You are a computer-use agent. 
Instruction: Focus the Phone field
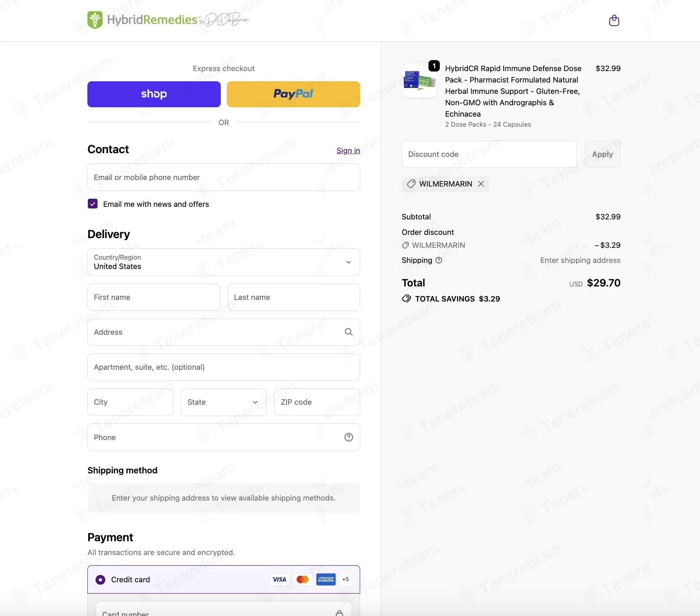tap(224, 437)
